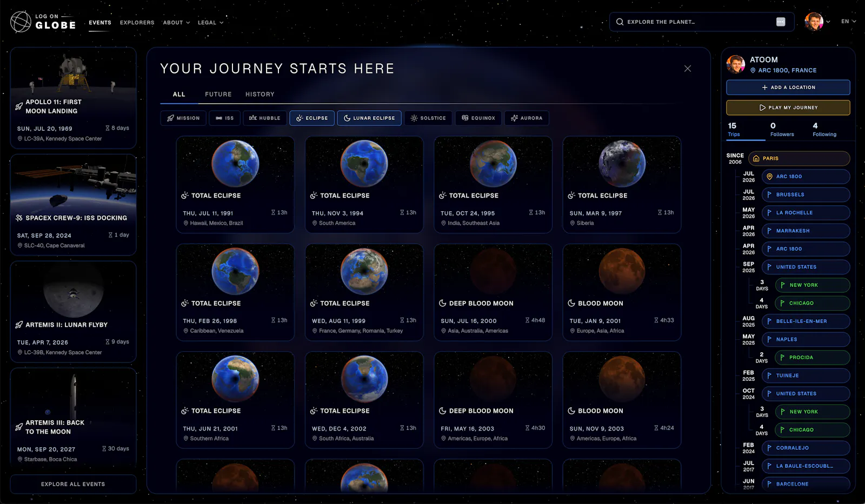Open the keyboard shortcut icon in search
This screenshot has height=504, width=865.
tap(781, 22)
